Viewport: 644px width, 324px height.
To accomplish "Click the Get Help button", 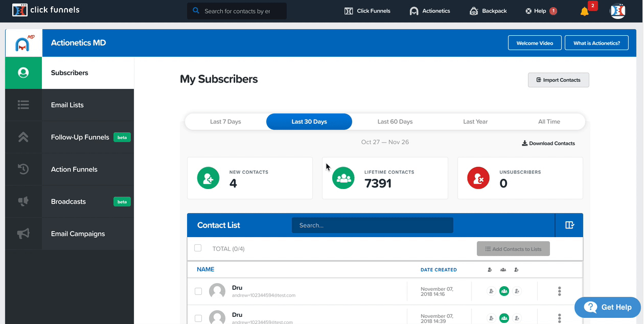I will tap(607, 307).
